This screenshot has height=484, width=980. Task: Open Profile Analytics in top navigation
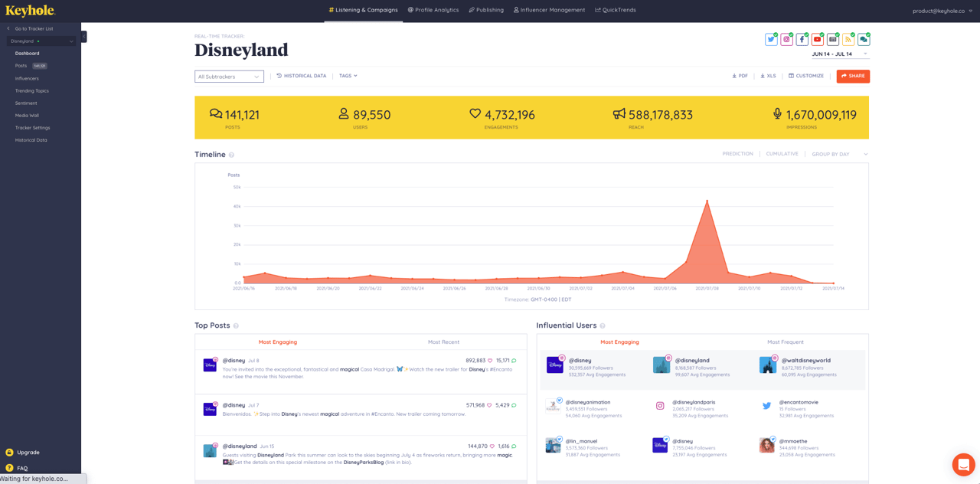tap(433, 10)
